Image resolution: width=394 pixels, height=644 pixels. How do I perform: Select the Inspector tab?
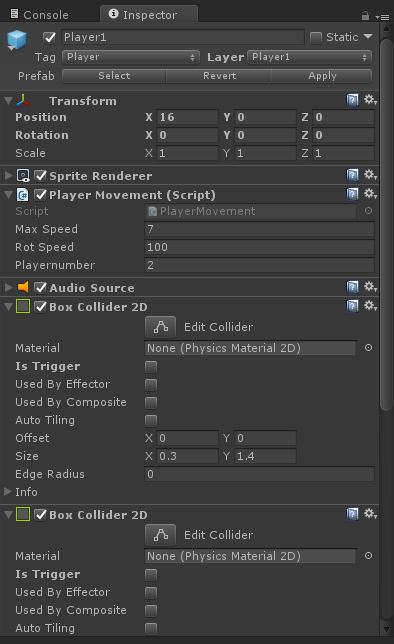point(149,15)
